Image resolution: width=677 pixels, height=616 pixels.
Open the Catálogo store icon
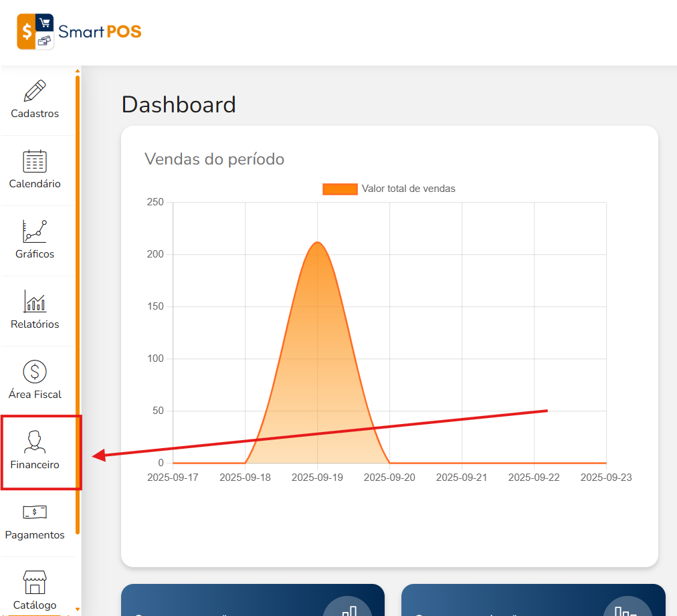pyautogui.click(x=35, y=583)
